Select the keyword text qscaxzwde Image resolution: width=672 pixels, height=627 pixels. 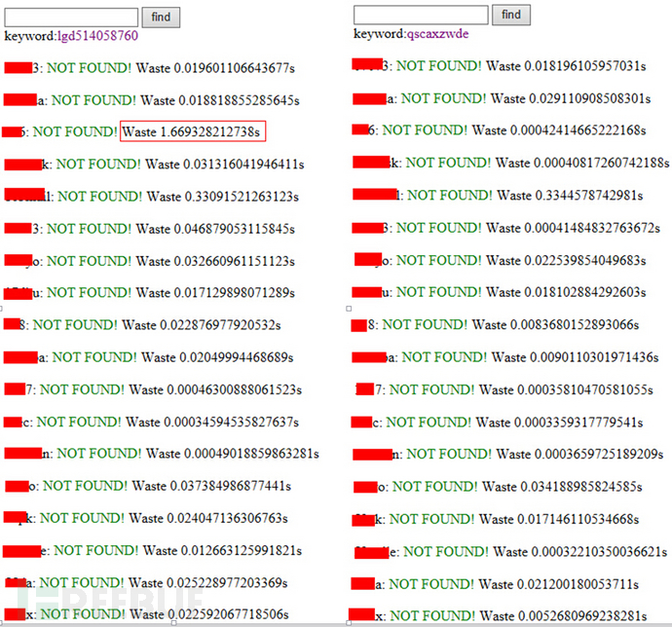(x=437, y=33)
